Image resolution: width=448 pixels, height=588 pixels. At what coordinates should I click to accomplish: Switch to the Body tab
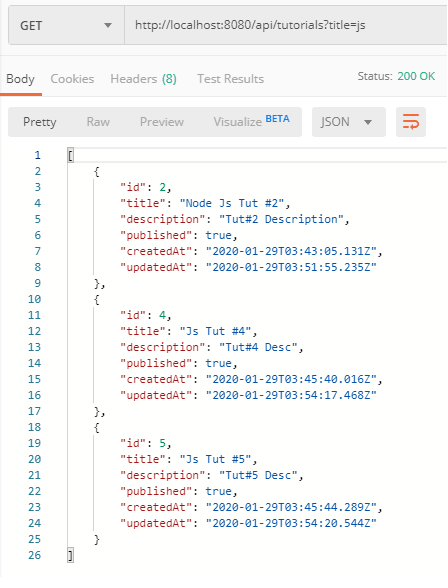(x=20, y=79)
